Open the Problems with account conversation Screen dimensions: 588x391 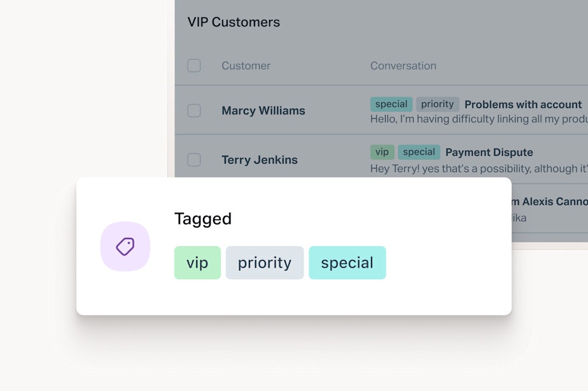tap(522, 104)
